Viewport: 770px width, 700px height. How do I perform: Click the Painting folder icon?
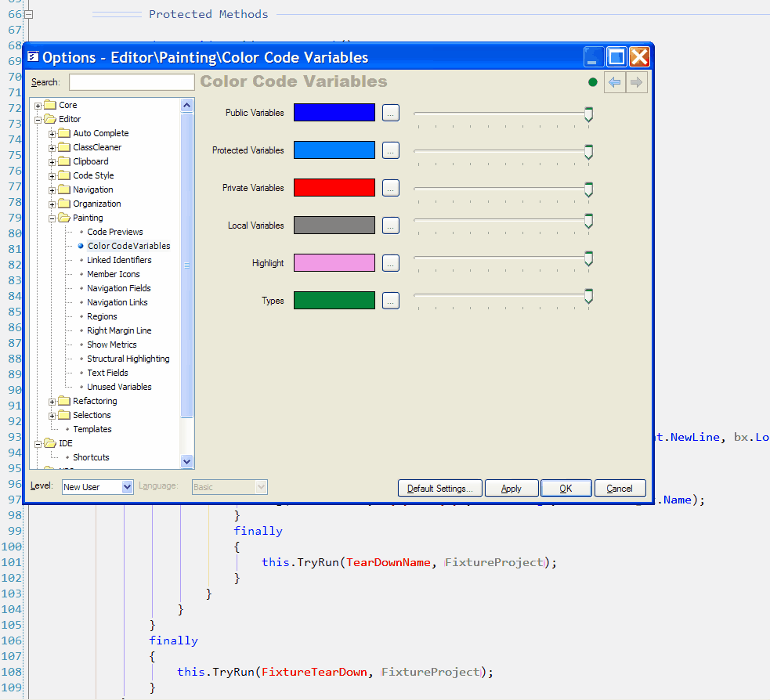click(x=64, y=218)
